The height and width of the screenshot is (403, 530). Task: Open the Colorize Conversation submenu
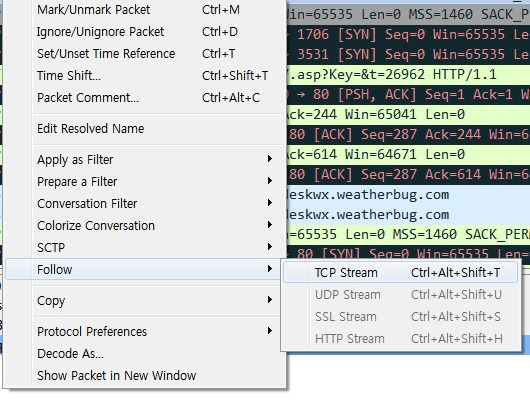[x=144, y=226]
